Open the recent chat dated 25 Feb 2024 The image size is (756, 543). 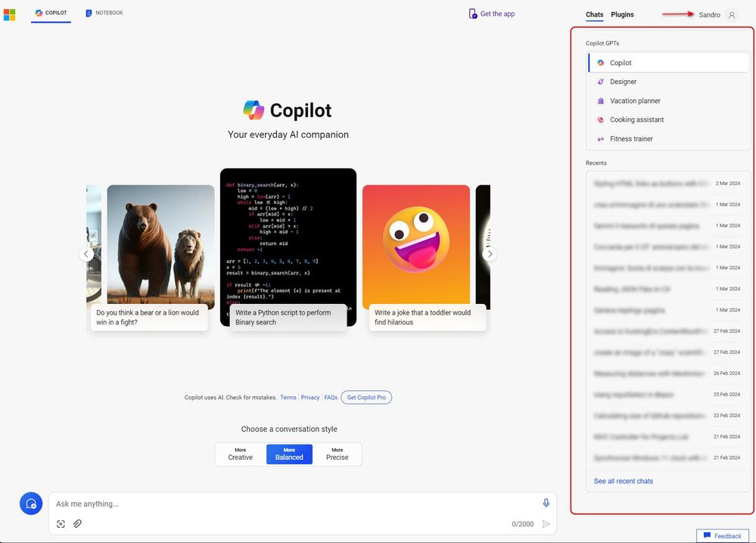tap(667, 395)
